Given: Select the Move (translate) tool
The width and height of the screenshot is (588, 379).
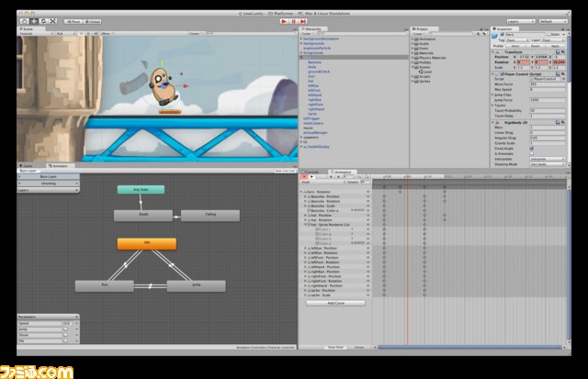Looking at the screenshot, I should point(34,21).
